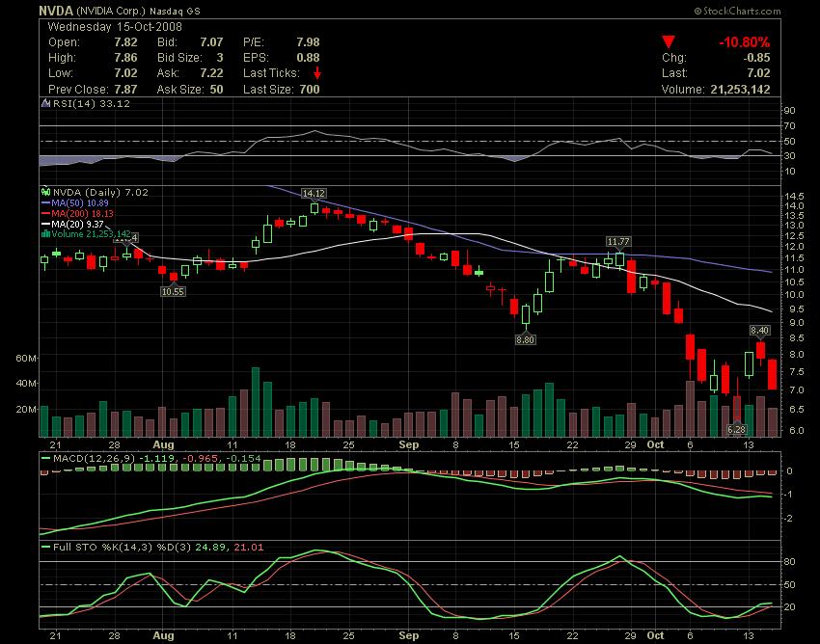Click the candlestick icon beside NVDA (Daily)
The image size is (820, 644).
coord(45,192)
